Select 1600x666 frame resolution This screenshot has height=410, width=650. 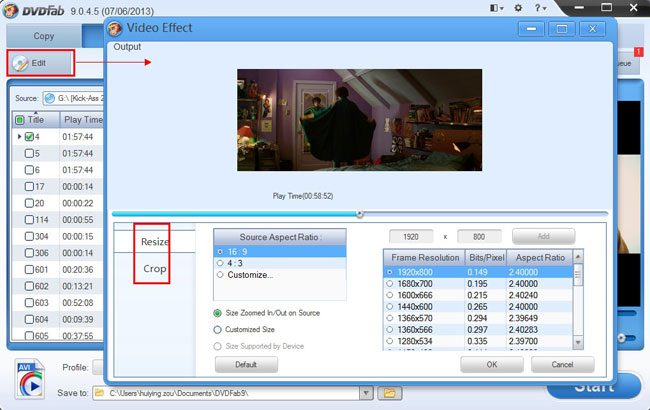(478, 295)
